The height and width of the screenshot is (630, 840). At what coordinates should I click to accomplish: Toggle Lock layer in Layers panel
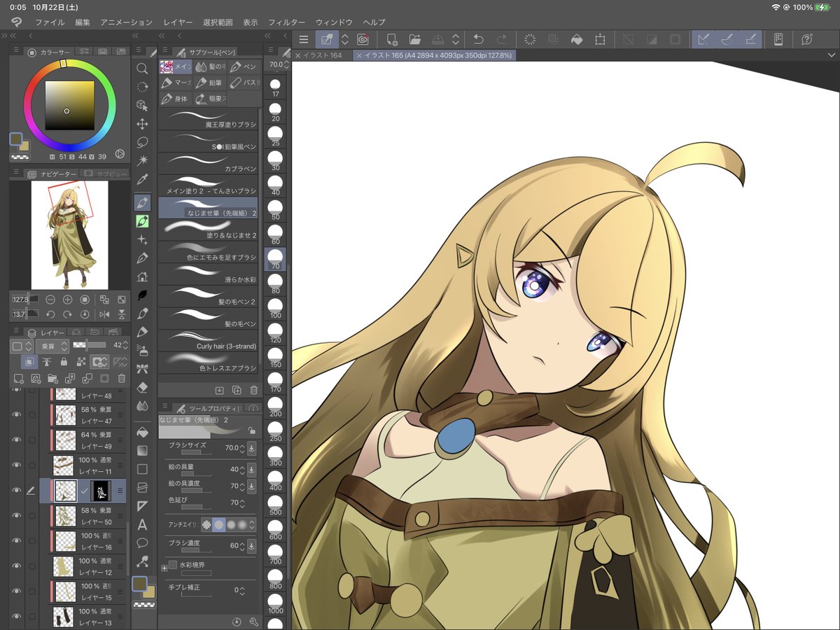(x=64, y=362)
